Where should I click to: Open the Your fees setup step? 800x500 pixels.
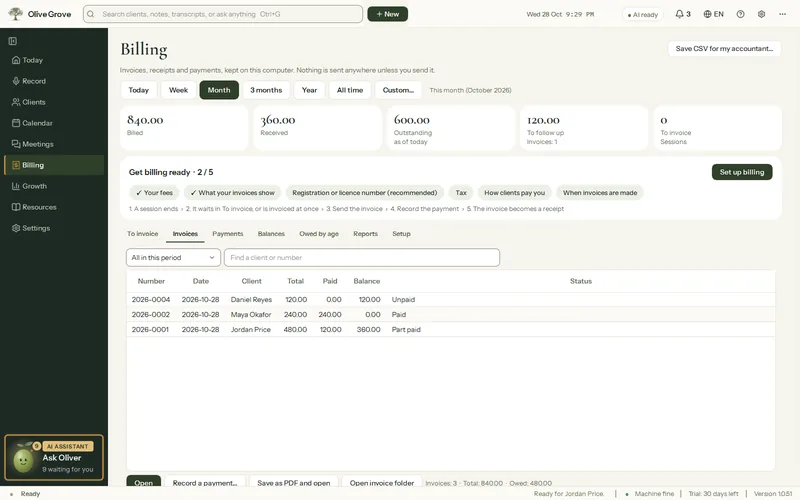coord(154,193)
